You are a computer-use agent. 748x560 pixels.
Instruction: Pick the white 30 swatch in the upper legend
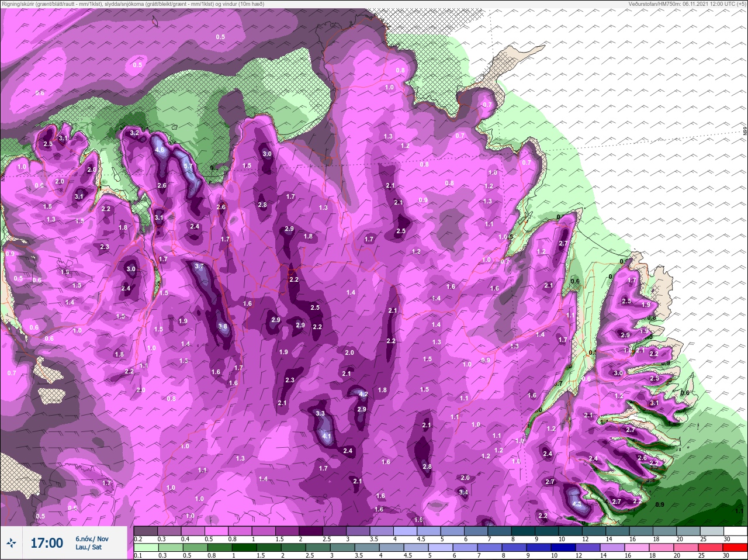735,531
